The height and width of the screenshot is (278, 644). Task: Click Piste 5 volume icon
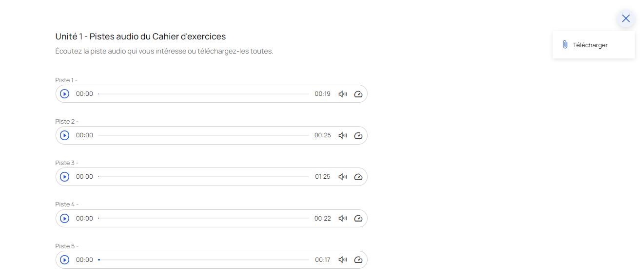click(343, 259)
